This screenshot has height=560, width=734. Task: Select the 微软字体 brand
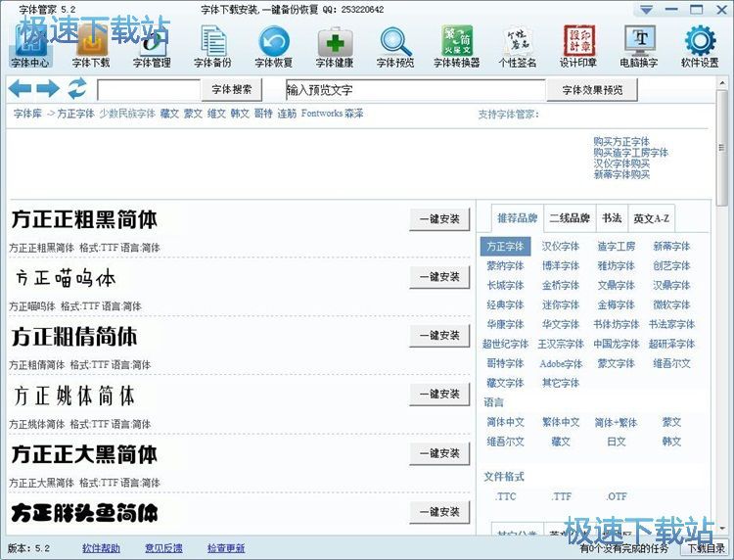pos(671,304)
